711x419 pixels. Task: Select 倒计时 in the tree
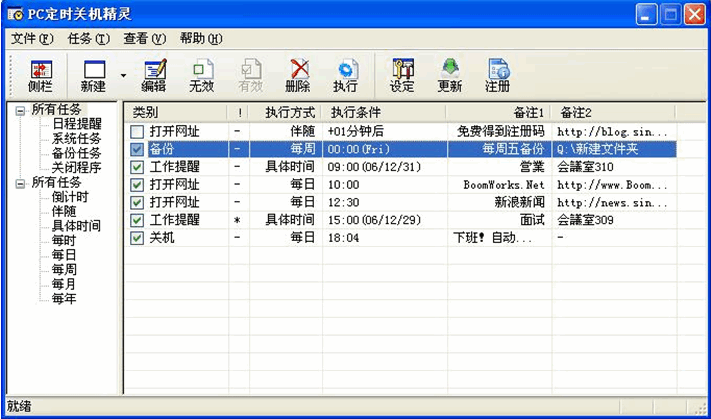(x=70, y=197)
